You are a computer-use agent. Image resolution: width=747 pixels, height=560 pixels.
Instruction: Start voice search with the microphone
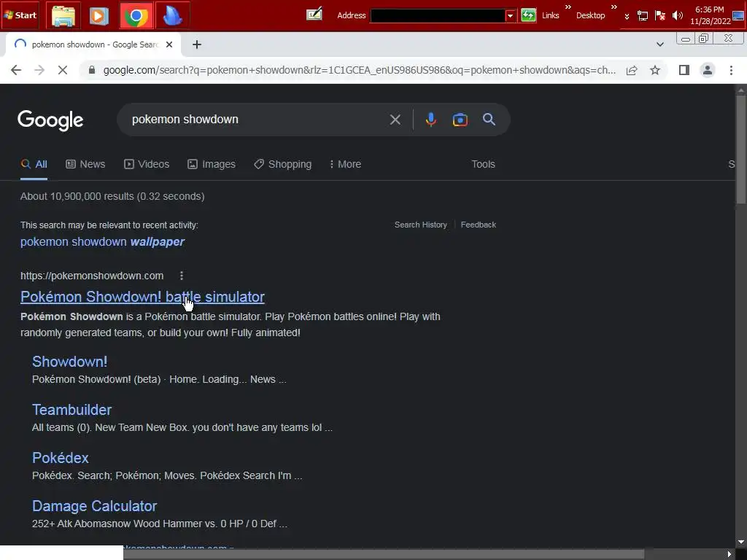tap(430, 120)
